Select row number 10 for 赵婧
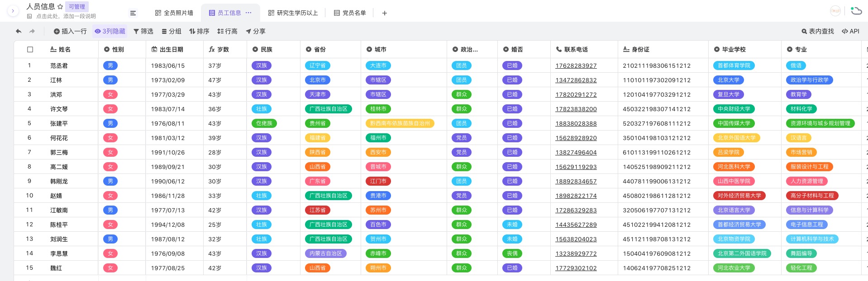Viewport: 868px width, 281px height. (x=29, y=196)
